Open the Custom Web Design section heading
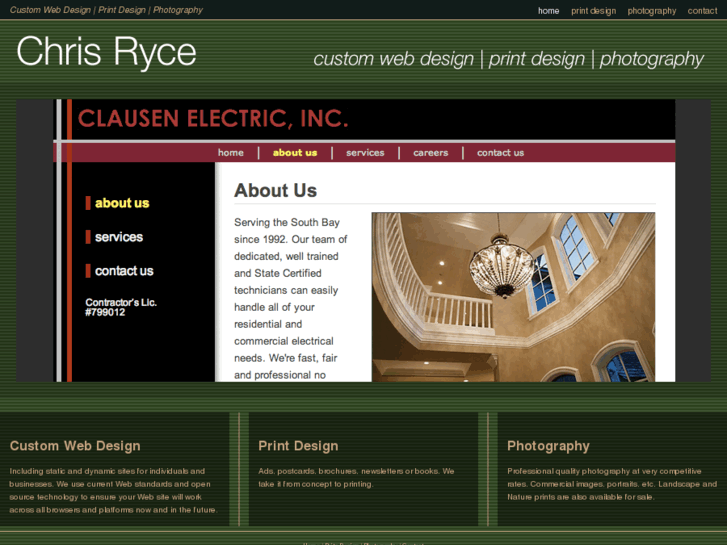This screenshot has width=727, height=545. (x=75, y=446)
